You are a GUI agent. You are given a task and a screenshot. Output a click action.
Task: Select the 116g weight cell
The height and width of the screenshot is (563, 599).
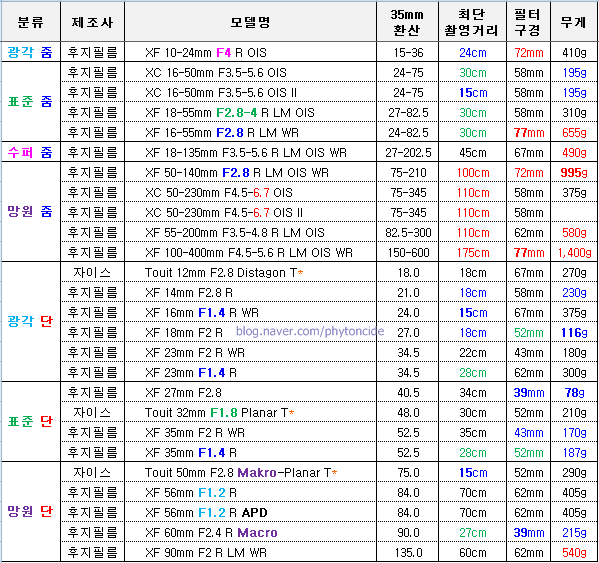coord(574,333)
